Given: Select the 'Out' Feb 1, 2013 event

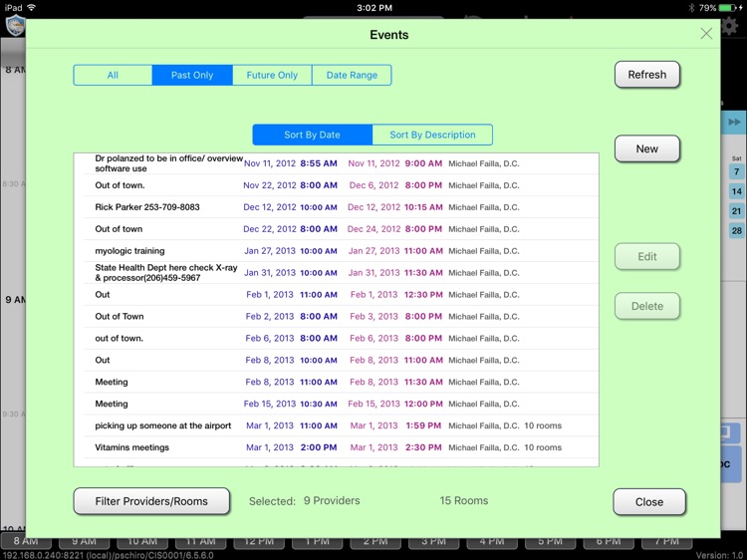Looking at the screenshot, I should pyautogui.click(x=337, y=295).
